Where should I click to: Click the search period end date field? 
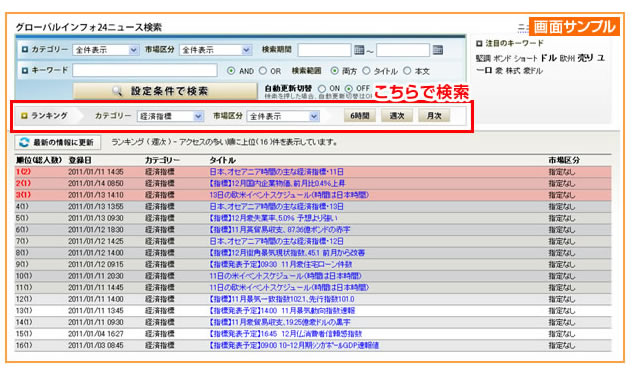(x=403, y=50)
